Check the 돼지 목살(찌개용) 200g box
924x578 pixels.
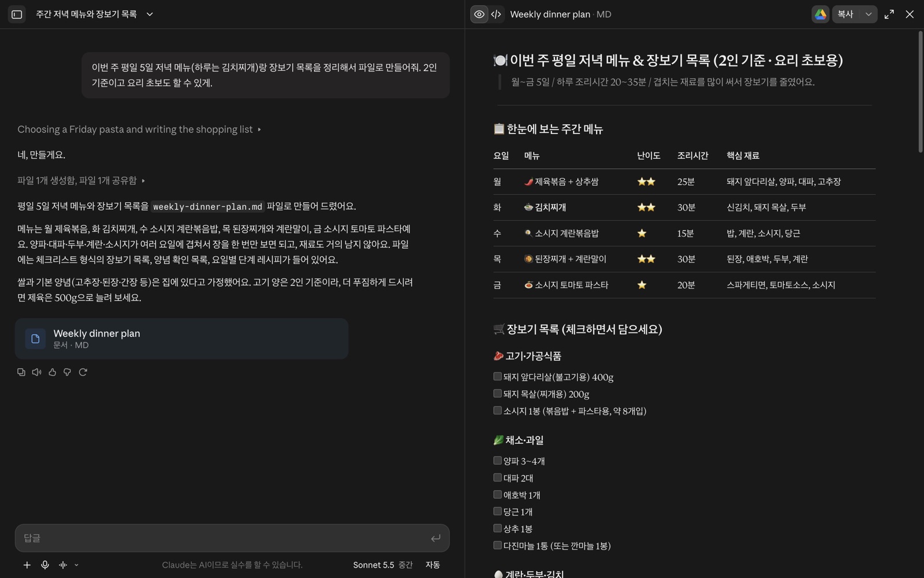coord(497,394)
